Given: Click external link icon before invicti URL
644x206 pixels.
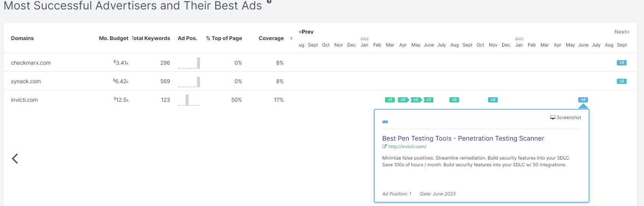Looking at the screenshot, I should pos(385,147).
